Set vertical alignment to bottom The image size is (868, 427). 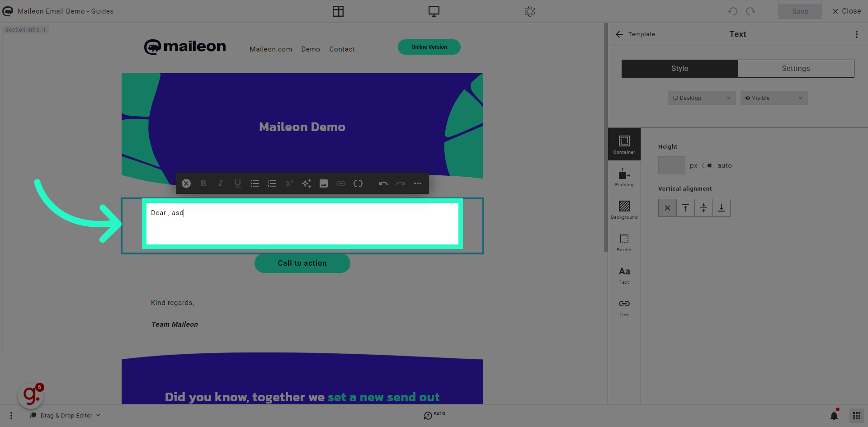[722, 208]
